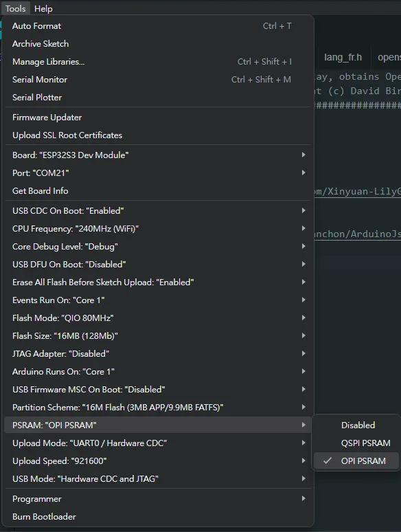The width and height of the screenshot is (401, 532).
Task: Expand the Programmer submenu
Action: tap(158, 499)
